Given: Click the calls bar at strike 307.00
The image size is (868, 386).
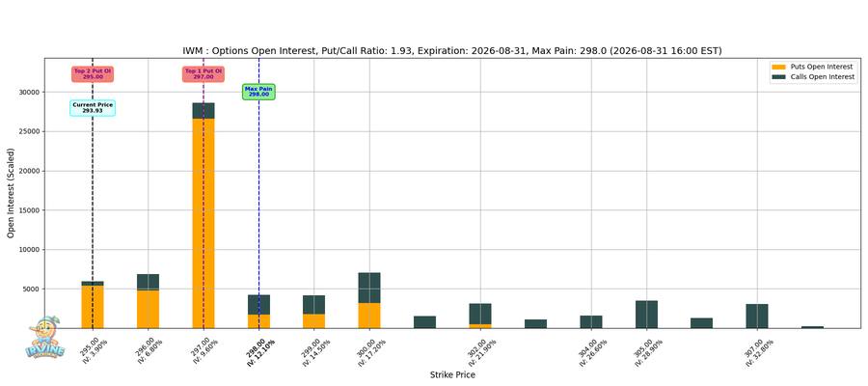Looking at the screenshot, I should click(757, 316).
